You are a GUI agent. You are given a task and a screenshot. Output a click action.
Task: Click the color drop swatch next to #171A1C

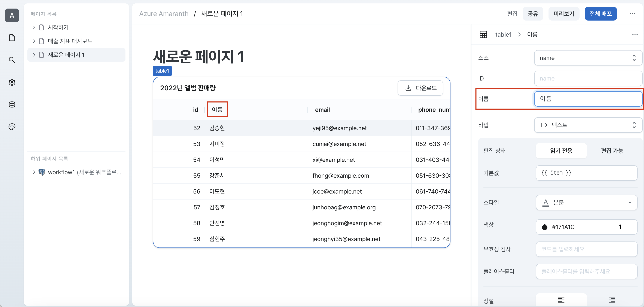544,227
